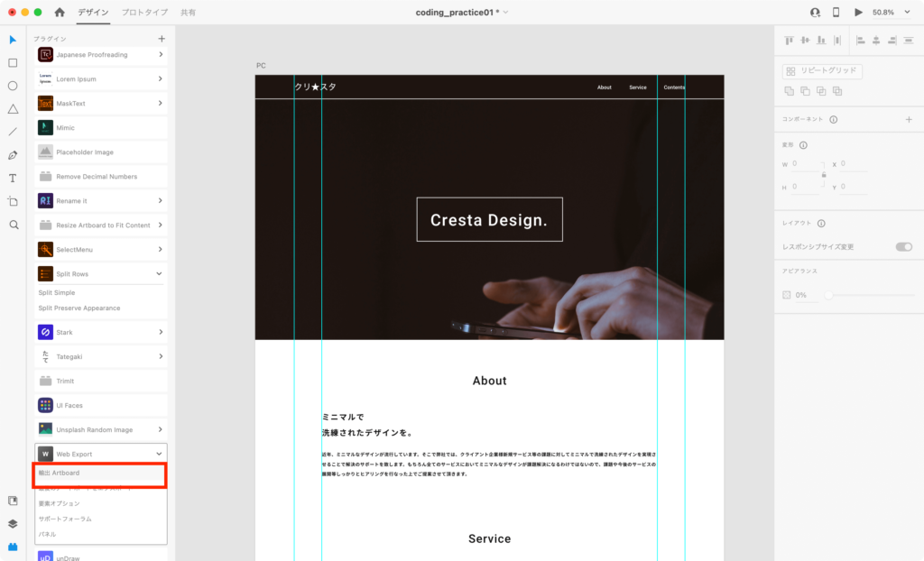Click distribute horizontally icon
This screenshot has width=924, height=561.
(837, 40)
